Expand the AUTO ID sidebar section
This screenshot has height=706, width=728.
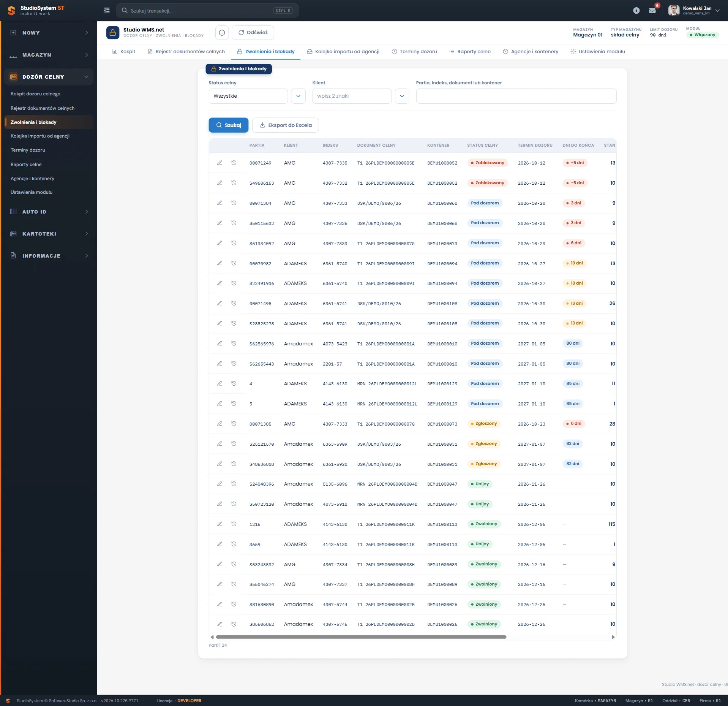[x=49, y=212]
